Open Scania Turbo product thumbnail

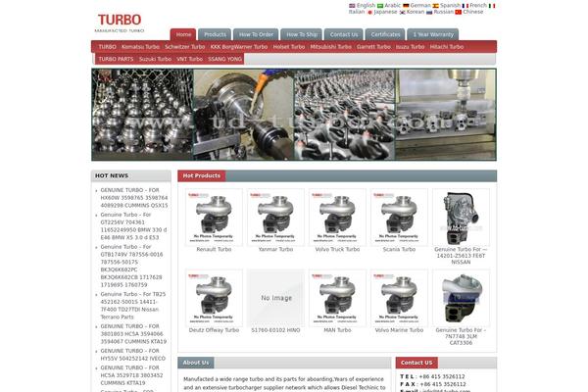pos(399,218)
